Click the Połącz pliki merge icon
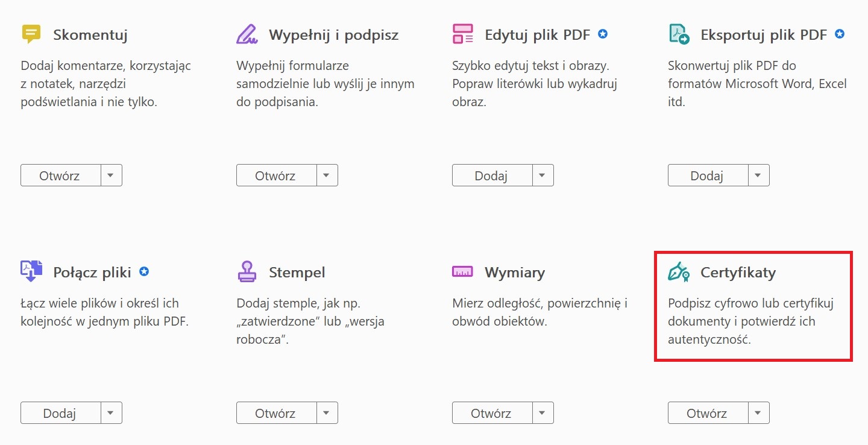 (x=31, y=271)
